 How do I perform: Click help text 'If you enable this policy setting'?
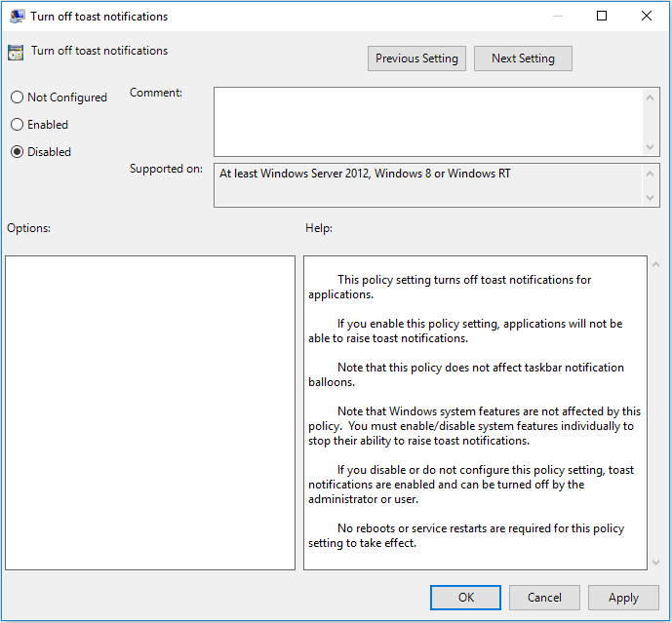(x=418, y=324)
